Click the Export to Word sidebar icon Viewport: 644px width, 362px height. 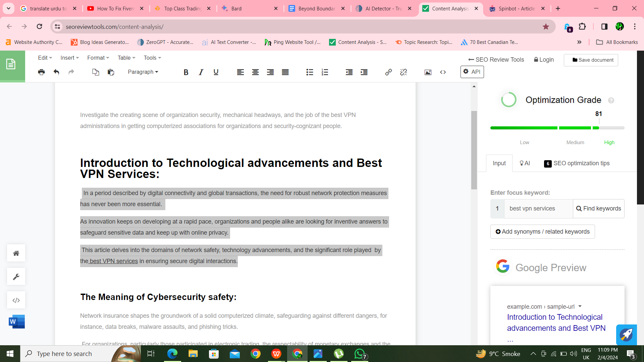(x=16, y=322)
